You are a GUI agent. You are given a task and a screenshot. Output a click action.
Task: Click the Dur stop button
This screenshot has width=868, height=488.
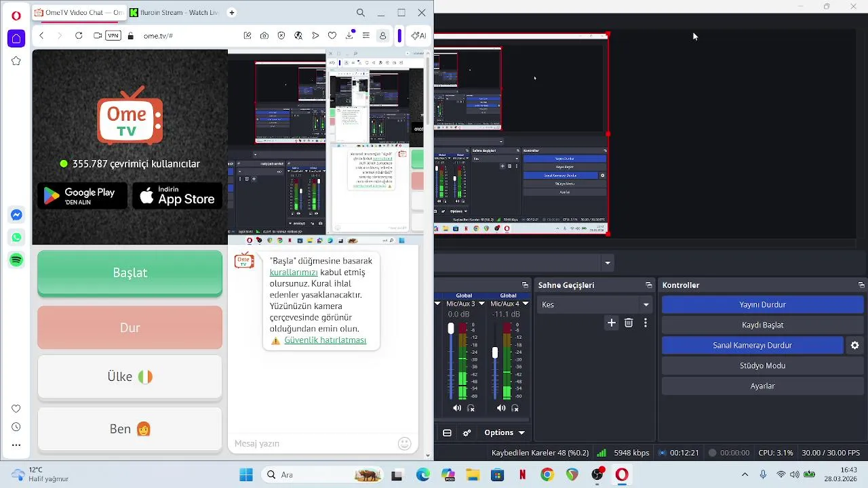(x=130, y=327)
